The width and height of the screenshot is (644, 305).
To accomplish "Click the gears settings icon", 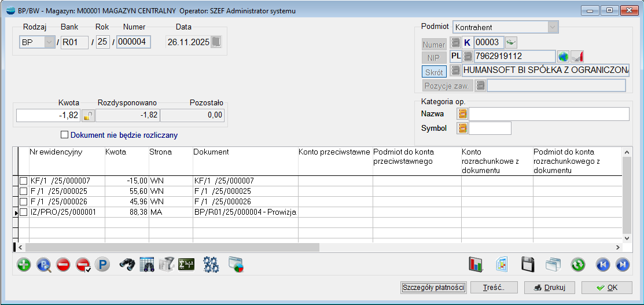I will point(211,265).
